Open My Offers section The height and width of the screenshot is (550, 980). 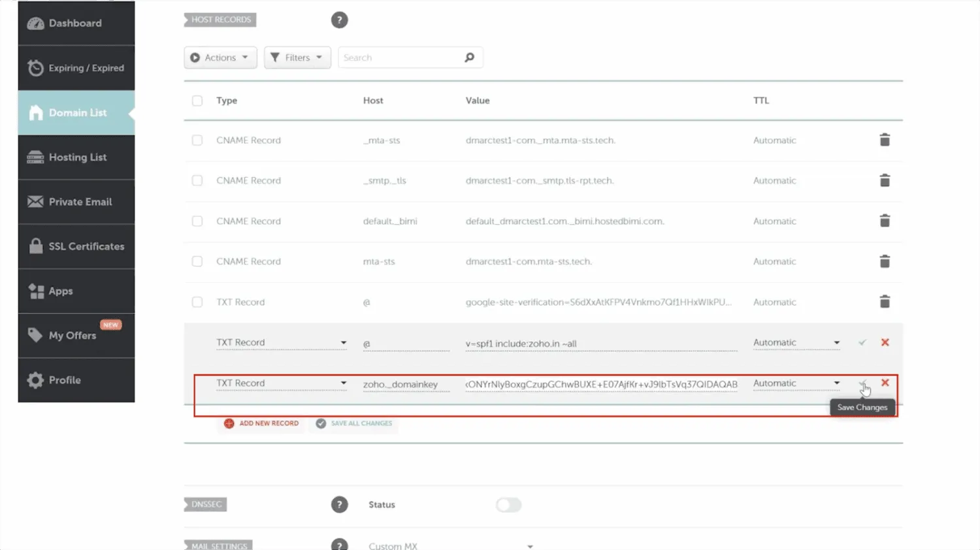pyautogui.click(x=76, y=336)
